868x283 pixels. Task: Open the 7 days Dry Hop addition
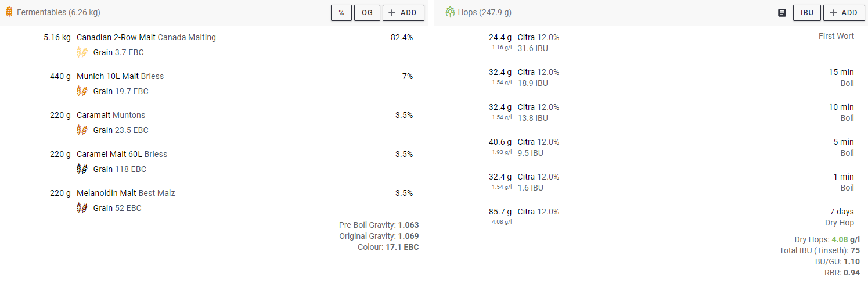[x=651, y=217]
